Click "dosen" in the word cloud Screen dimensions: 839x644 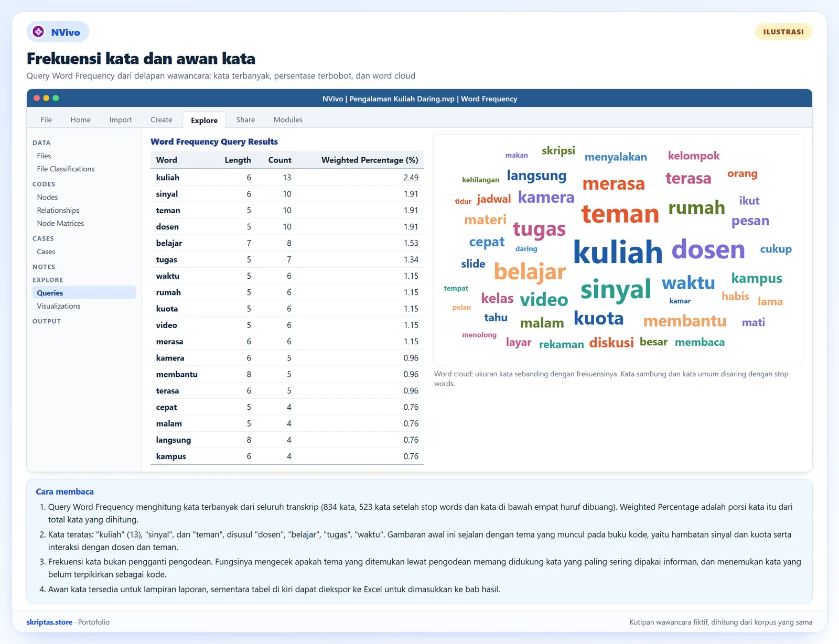pyautogui.click(x=708, y=249)
